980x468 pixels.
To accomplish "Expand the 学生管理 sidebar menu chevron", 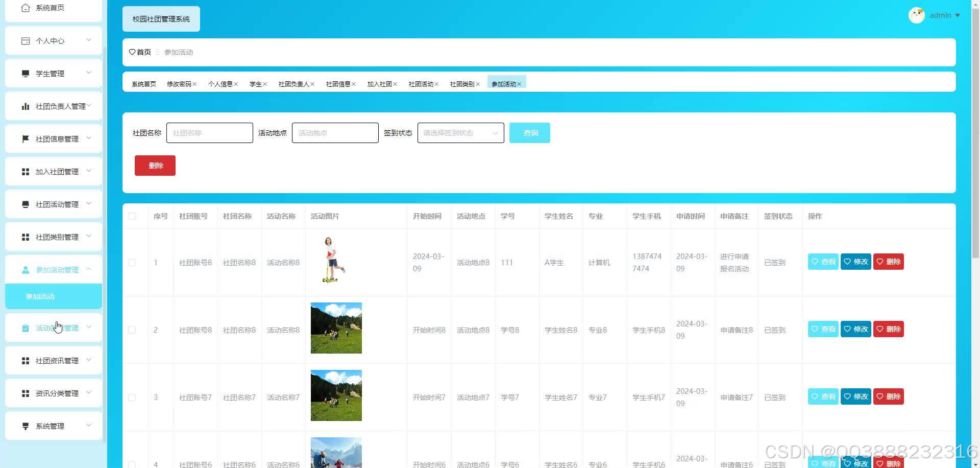I will tap(89, 73).
